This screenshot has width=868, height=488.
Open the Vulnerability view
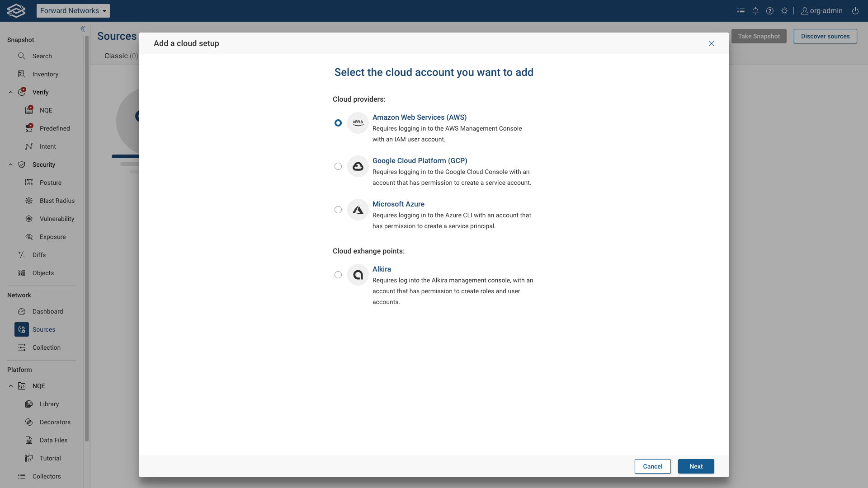coord(57,218)
